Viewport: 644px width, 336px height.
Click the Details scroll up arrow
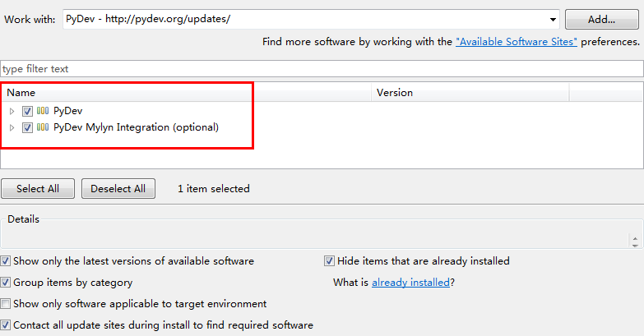[635, 238]
